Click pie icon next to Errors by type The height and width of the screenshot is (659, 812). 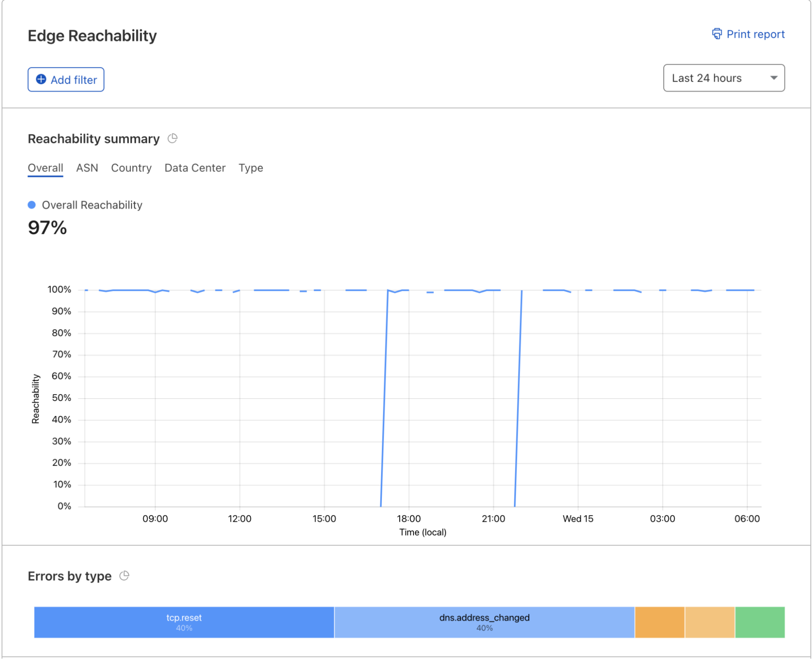pyautogui.click(x=124, y=576)
